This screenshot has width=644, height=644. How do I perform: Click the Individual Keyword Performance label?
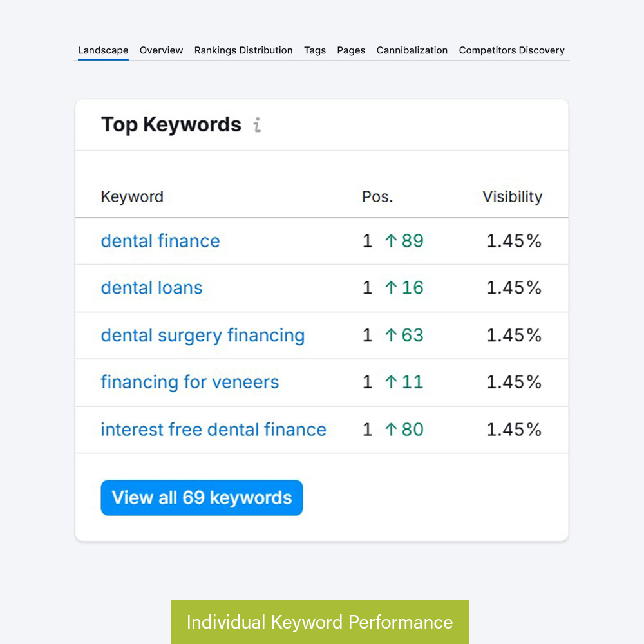[x=319, y=622]
